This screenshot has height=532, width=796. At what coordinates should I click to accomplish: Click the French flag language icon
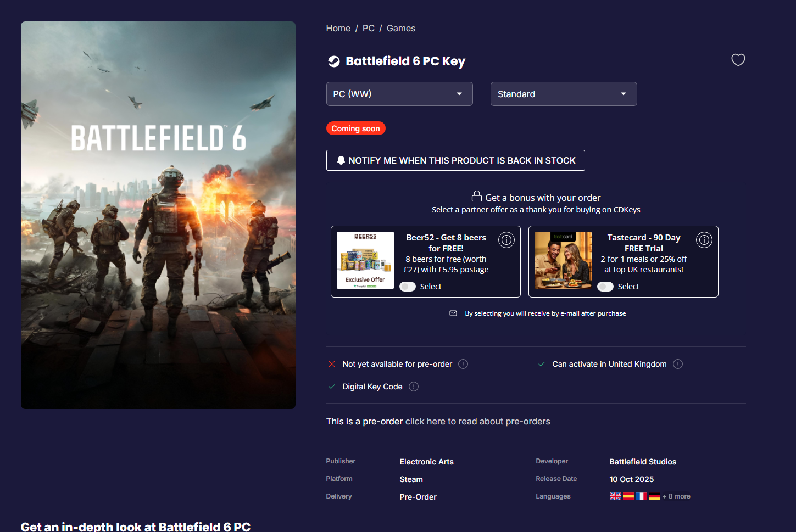point(642,496)
